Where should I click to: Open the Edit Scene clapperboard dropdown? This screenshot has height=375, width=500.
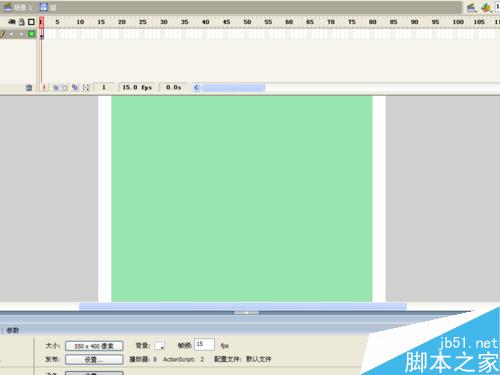pos(471,7)
